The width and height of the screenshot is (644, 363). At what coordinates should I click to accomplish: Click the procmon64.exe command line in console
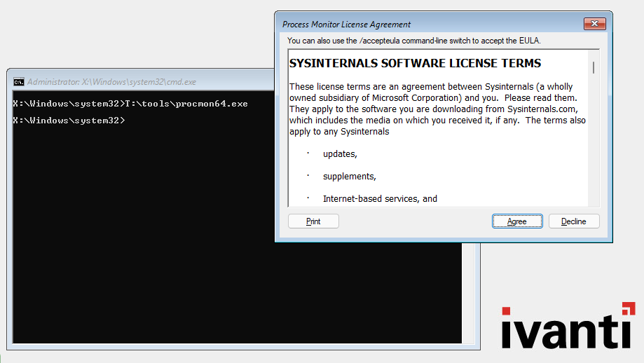pos(130,104)
